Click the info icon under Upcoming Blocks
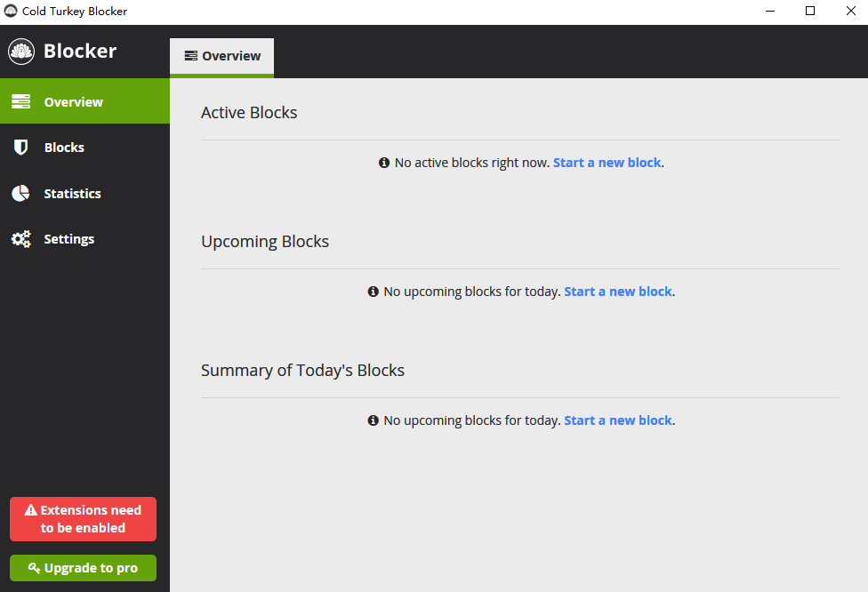The height and width of the screenshot is (592, 868). point(374,292)
